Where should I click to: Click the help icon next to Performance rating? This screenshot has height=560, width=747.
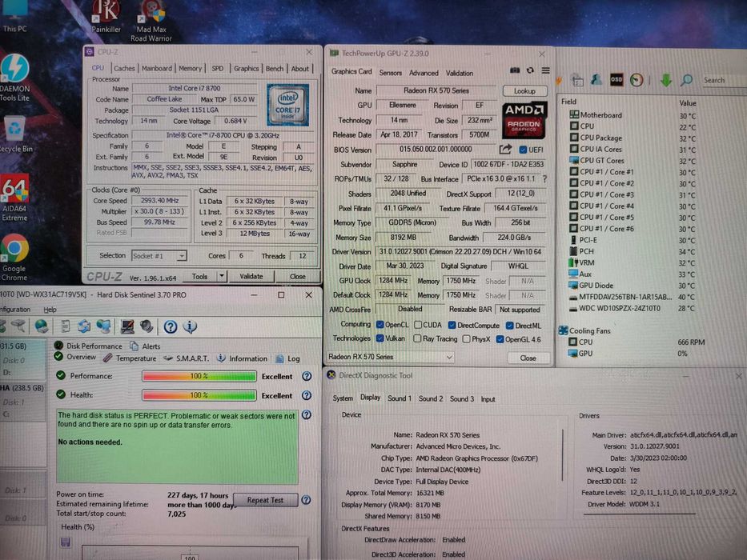point(307,376)
